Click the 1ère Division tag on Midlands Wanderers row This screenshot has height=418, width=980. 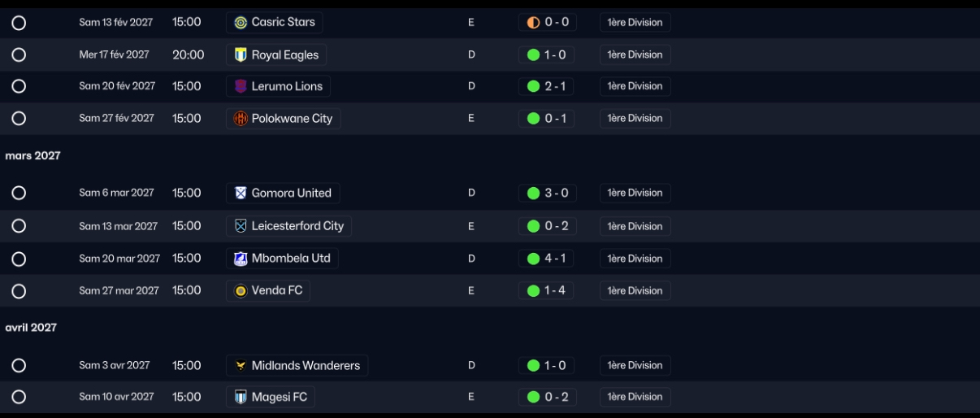click(635, 365)
